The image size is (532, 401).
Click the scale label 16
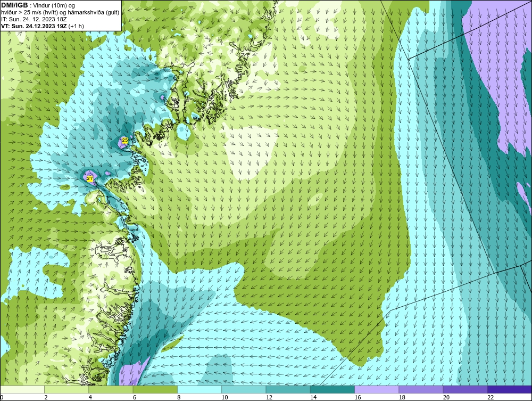[358, 398]
